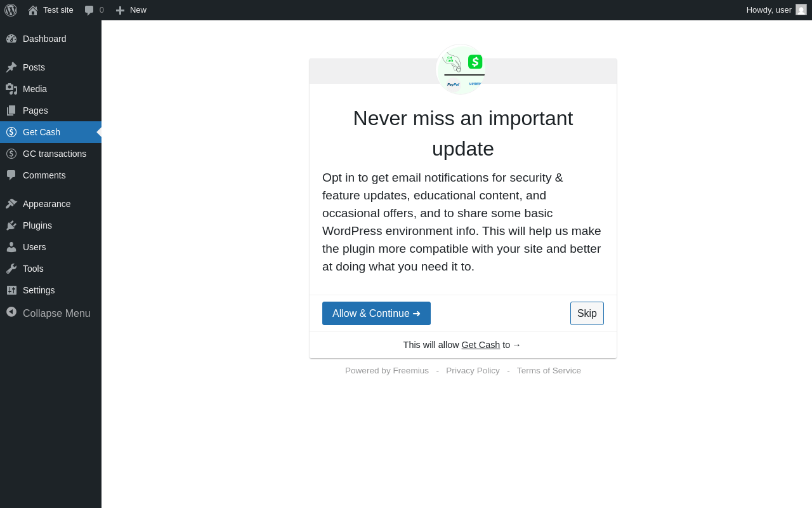Open the comments bubble icon in admin bar
The image size is (812, 508).
89,10
